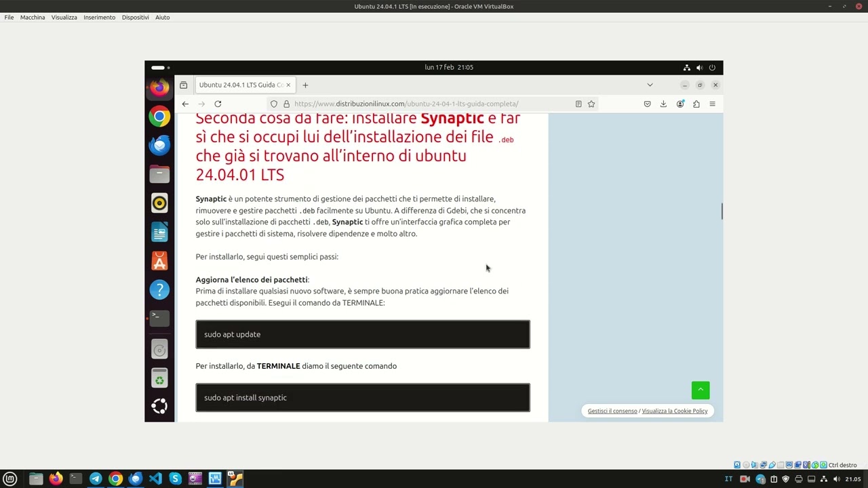The height and width of the screenshot is (488, 868).
Task: Bookmark this page with the star icon
Action: [591, 104]
